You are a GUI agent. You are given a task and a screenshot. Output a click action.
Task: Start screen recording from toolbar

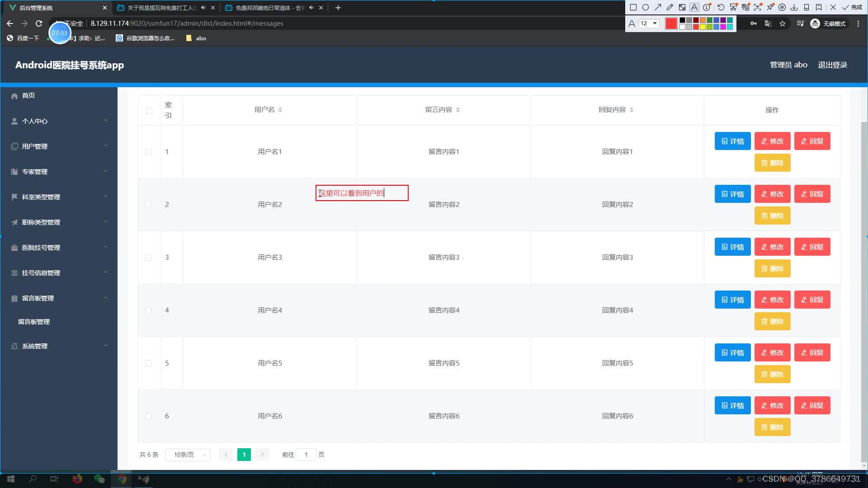coord(782,7)
